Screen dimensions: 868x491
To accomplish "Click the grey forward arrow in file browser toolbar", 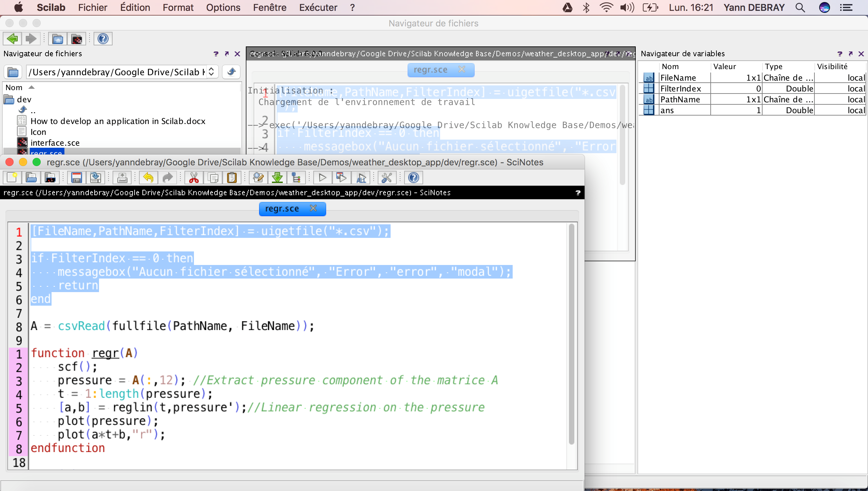I will 31,39.
